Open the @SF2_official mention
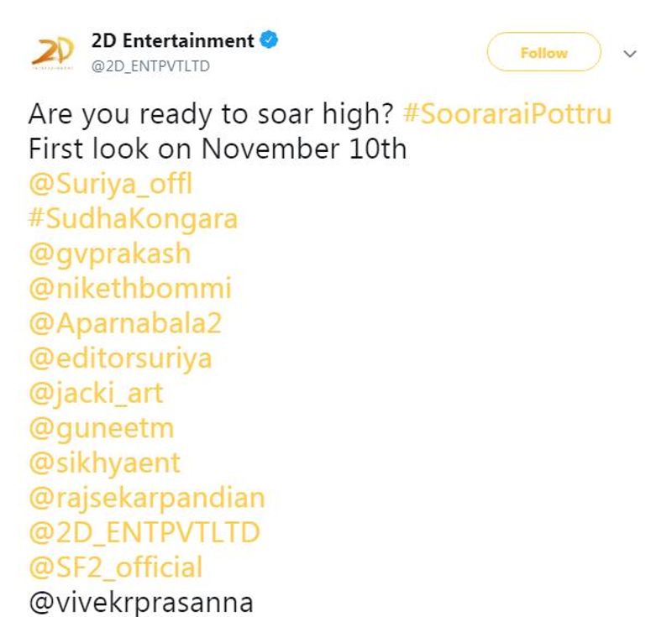The height and width of the screenshot is (617, 672). [x=115, y=568]
